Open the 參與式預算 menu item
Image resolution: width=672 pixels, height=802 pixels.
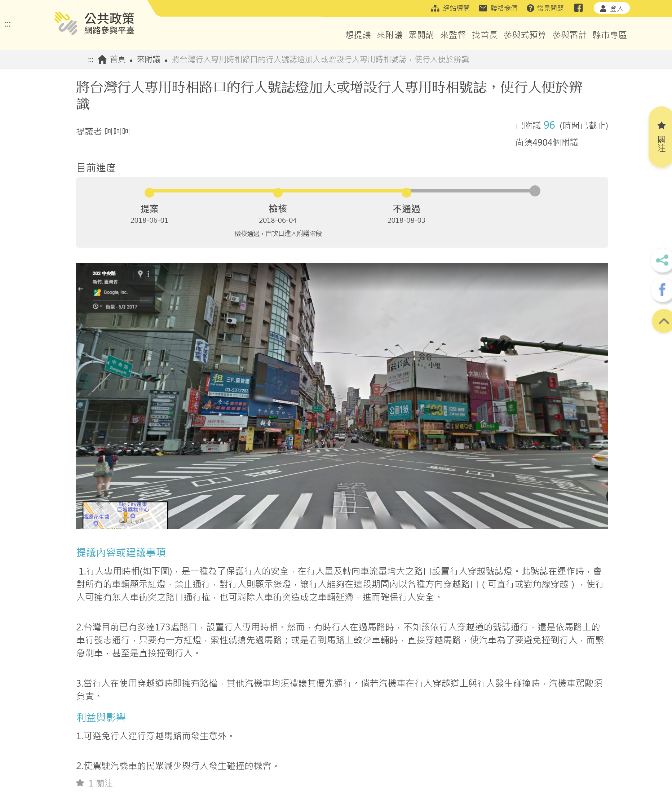[x=525, y=35]
